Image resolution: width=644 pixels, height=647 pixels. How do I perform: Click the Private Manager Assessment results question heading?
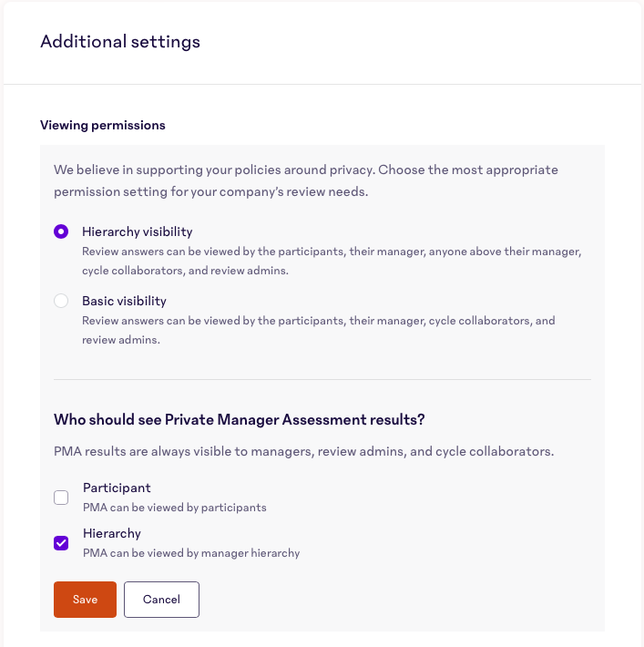(x=240, y=419)
